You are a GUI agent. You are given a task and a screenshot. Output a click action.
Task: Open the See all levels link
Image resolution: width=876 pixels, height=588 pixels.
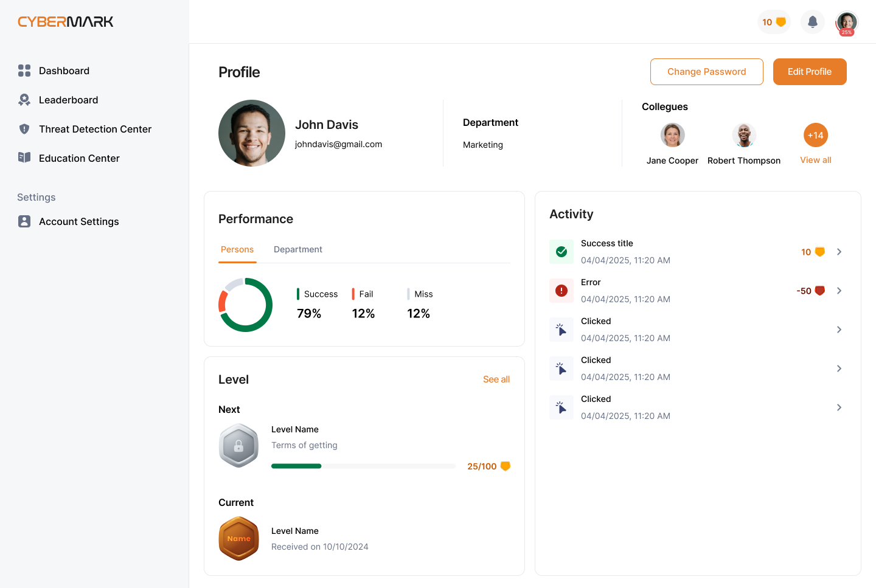pyautogui.click(x=496, y=379)
